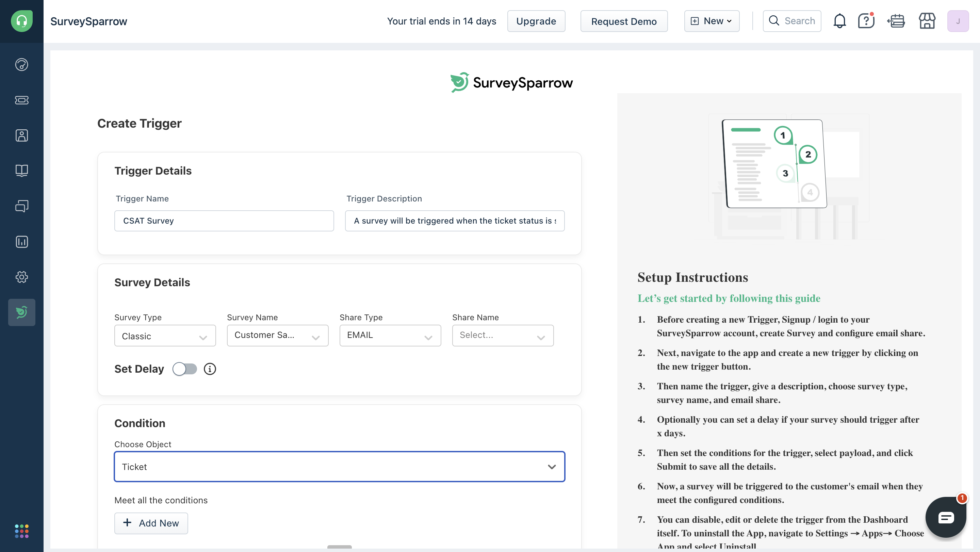Image resolution: width=980 pixels, height=552 pixels.
Task: Expand the Survey Type dropdown
Action: coord(165,336)
